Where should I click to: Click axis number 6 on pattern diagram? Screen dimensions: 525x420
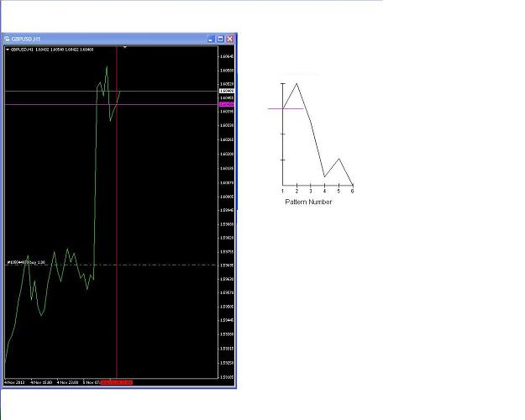352,192
